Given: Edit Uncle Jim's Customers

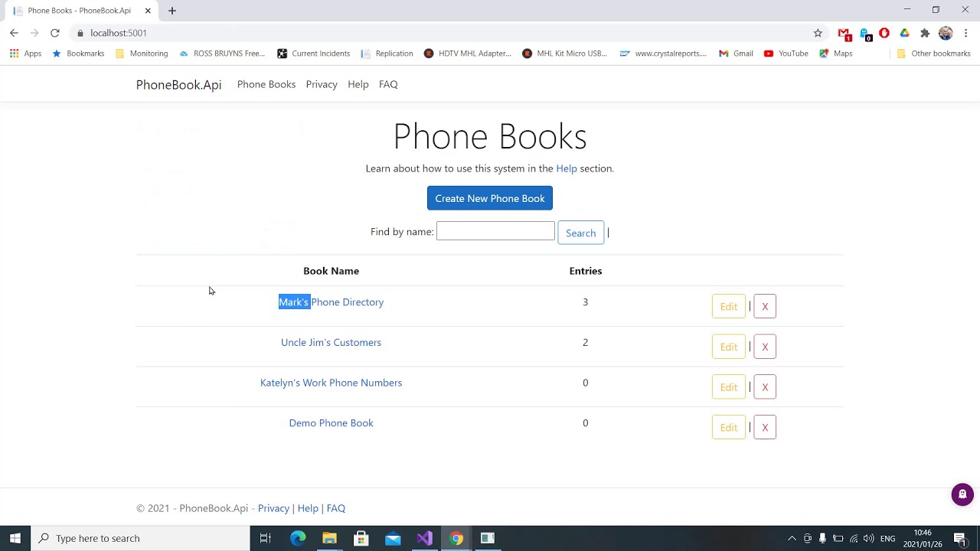Looking at the screenshot, I should [729, 347].
